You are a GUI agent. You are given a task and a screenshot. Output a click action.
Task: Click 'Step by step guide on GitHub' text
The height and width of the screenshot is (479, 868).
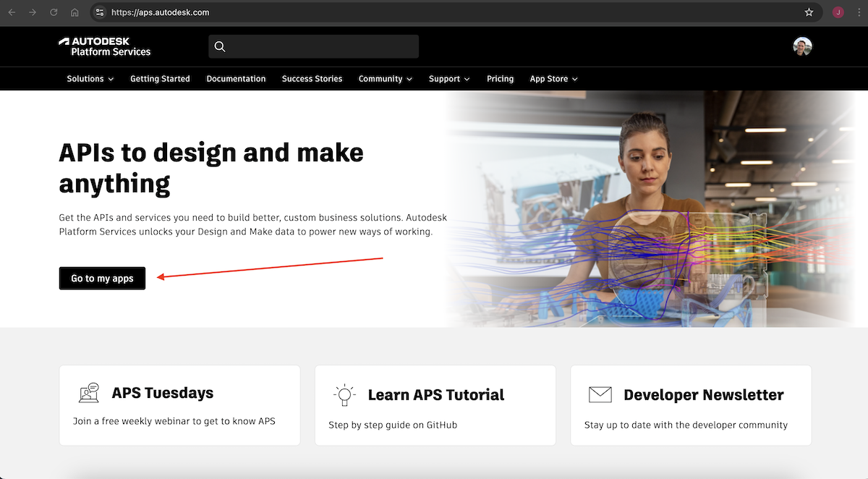[x=393, y=425]
